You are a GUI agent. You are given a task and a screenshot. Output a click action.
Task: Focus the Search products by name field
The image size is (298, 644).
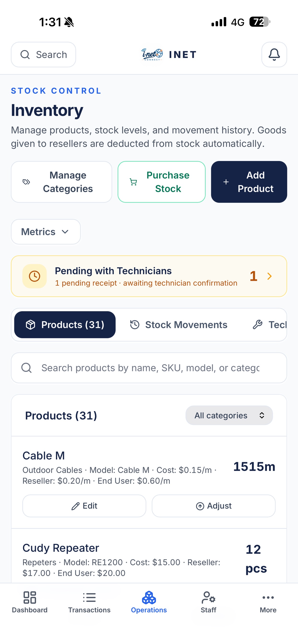click(x=149, y=368)
